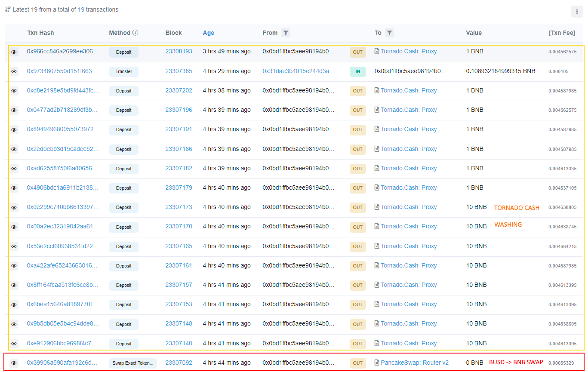Preview transaction 0x894949680055073972 eye icon
The image size is (588, 372).
tap(14, 129)
